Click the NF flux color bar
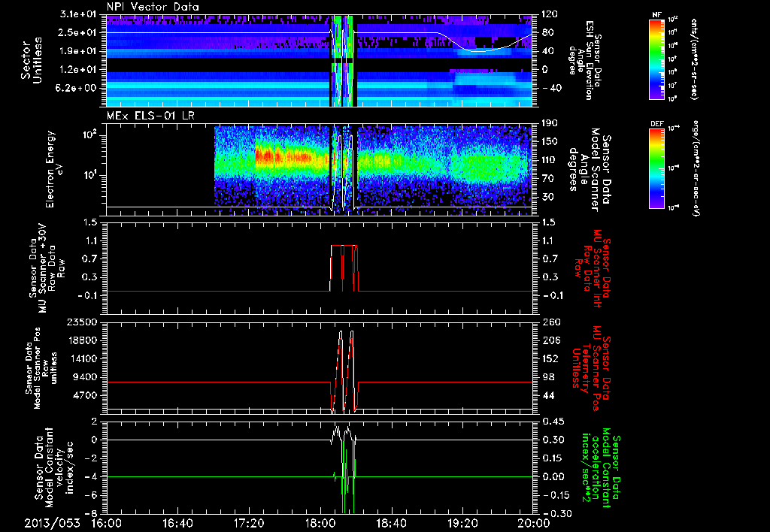770x532 pixels. tap(657, 59)
